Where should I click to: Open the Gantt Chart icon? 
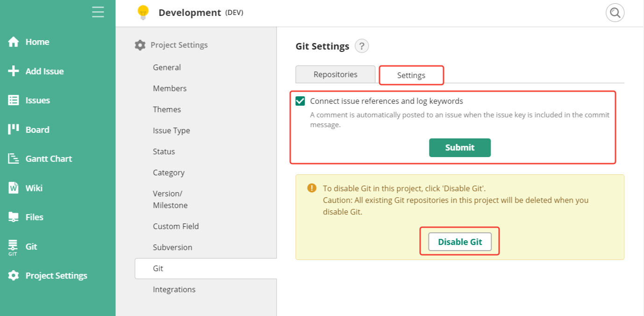tap(14, 159)
